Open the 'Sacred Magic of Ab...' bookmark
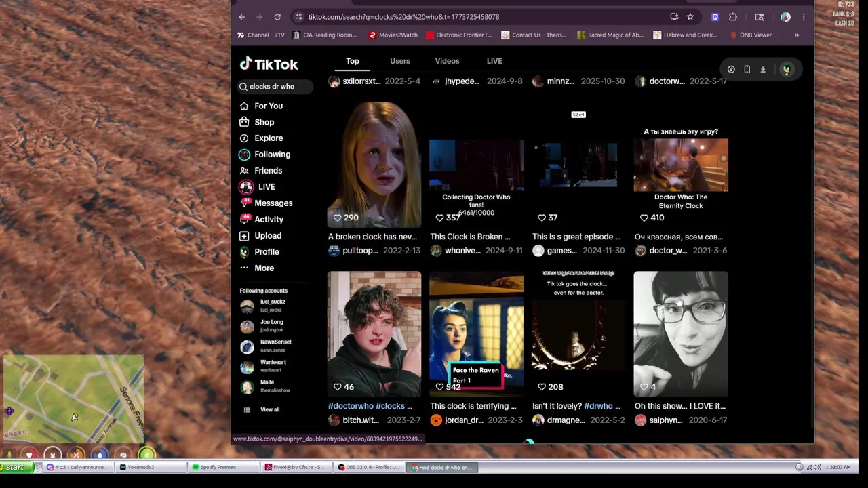This screenshot has height=488, width=868. [x=610, y=35]
